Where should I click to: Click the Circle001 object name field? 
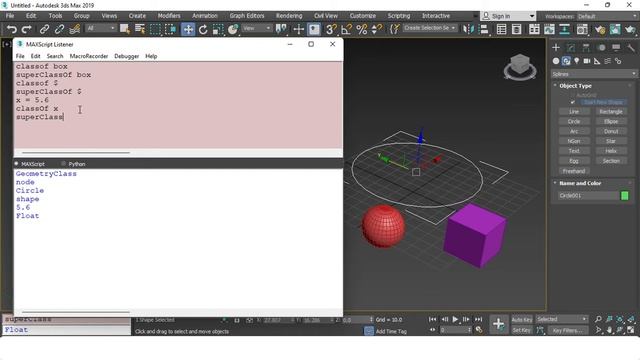point(588,196)
